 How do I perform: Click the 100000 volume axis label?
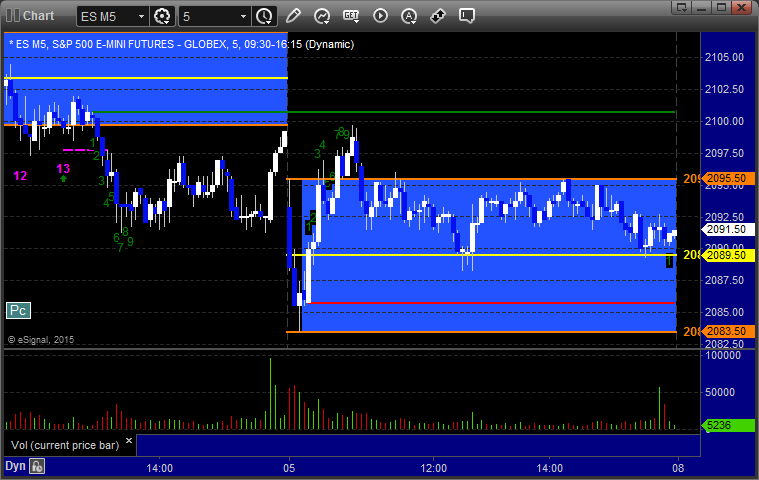point(723,355)
